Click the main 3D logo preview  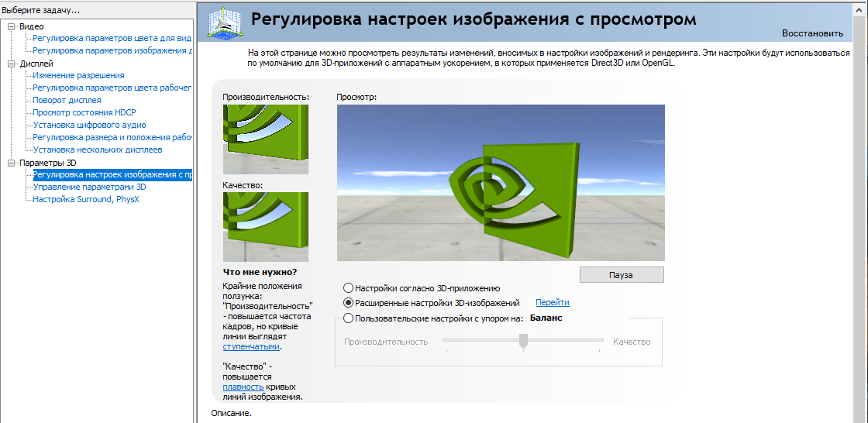501,183
